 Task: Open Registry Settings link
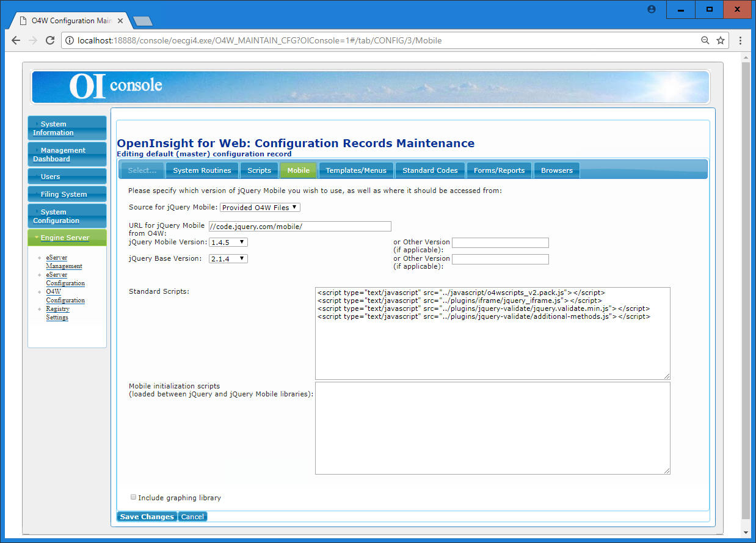57,313
